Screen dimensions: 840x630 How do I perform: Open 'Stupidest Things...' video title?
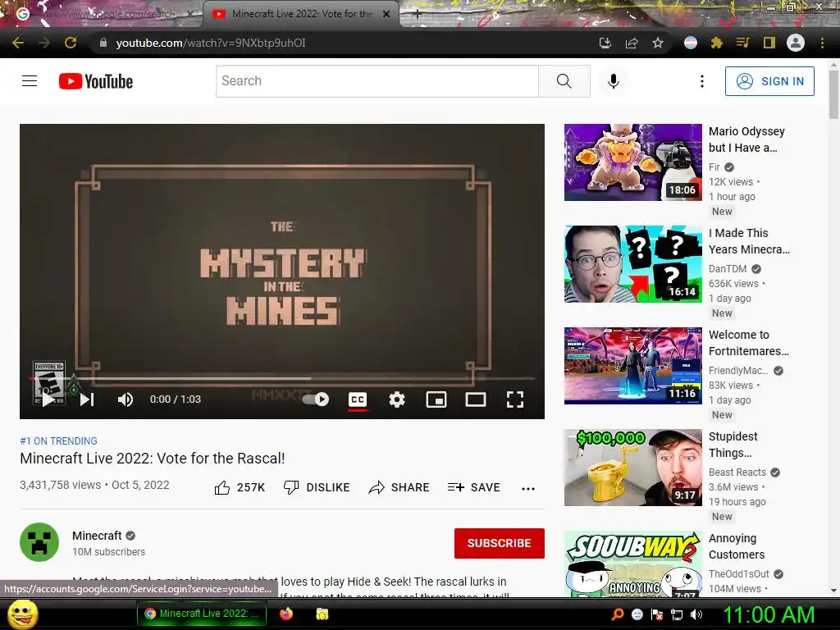[733, 445]
